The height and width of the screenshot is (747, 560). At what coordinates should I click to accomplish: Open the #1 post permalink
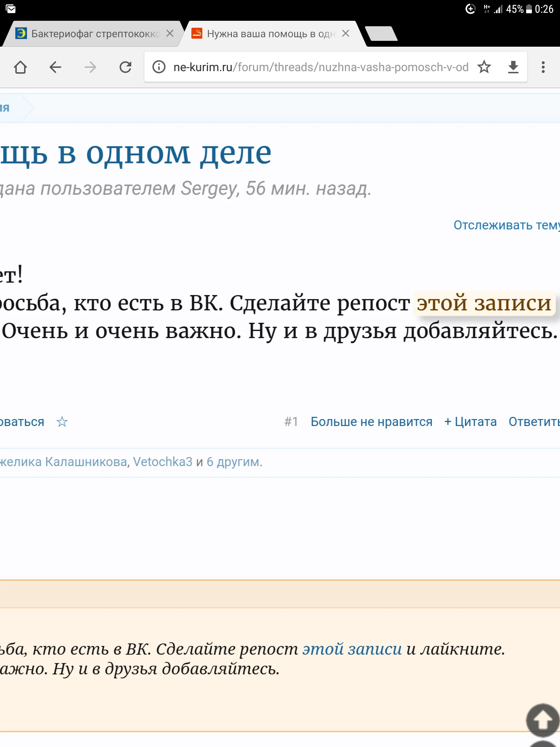[x=291, y=422]
